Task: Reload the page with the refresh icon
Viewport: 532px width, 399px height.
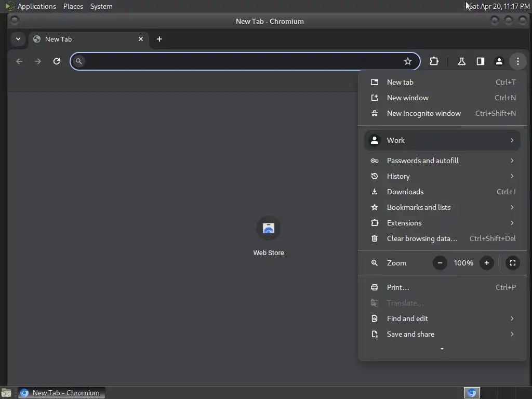Action: [57, 61]
